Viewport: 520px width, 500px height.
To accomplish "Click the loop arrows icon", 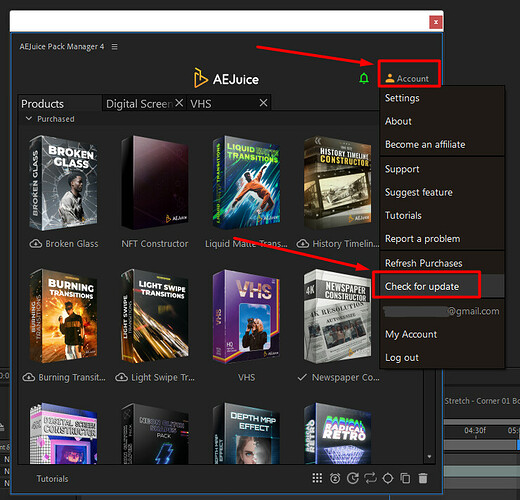I will click(370, 479).
